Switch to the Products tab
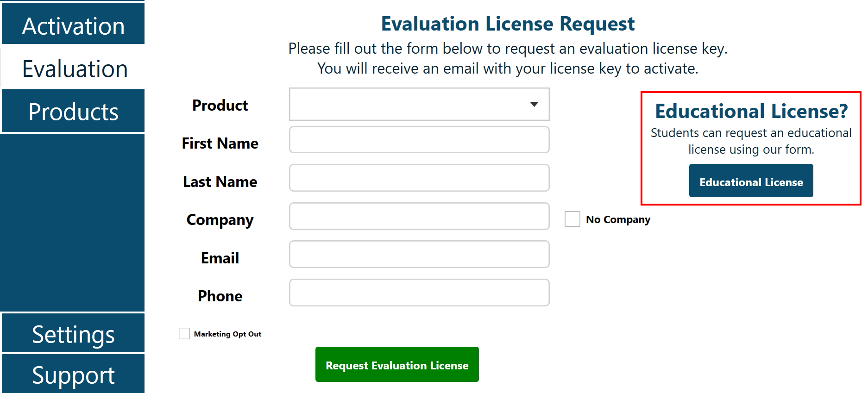This screenshot has width=868, height=393. coord(73,112)
